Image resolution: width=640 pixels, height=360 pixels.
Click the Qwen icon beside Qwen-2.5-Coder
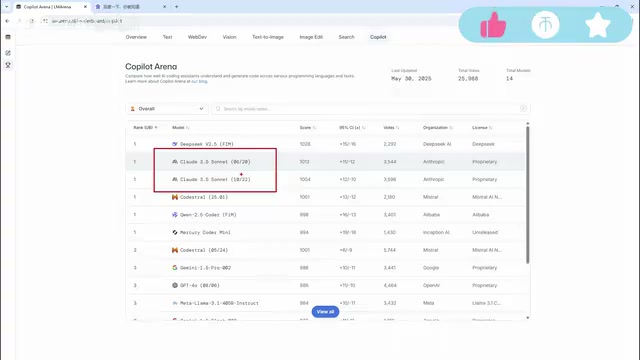pos(175,215)
